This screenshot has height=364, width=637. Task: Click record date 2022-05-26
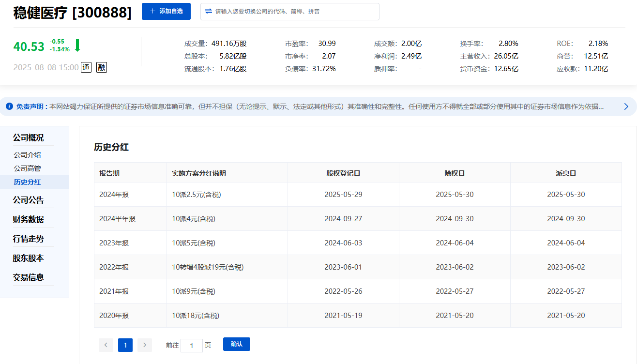coord(343,291)
